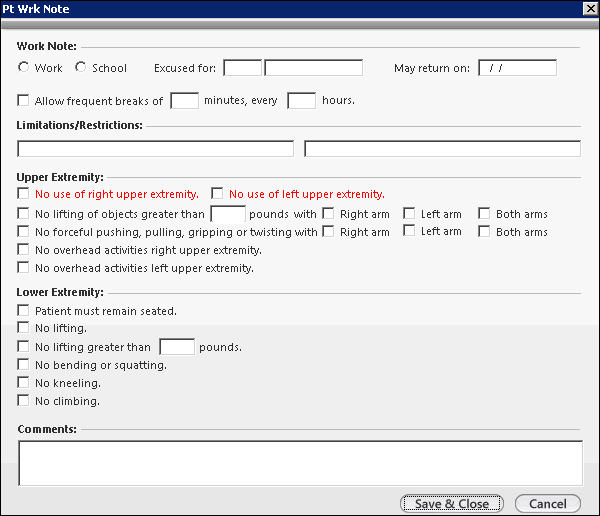
Task: Click the May return on date field
Action: (517, 68)
